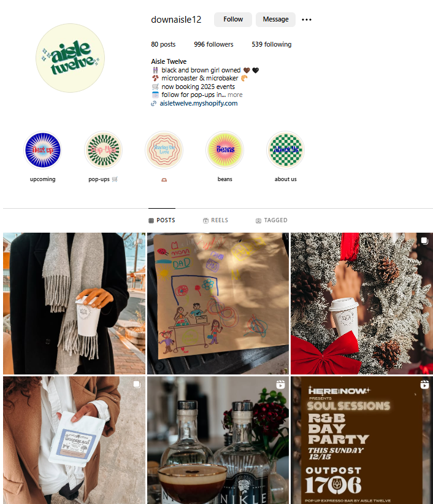
Task: Switch to the Reels tab
Action: (215, 220)
